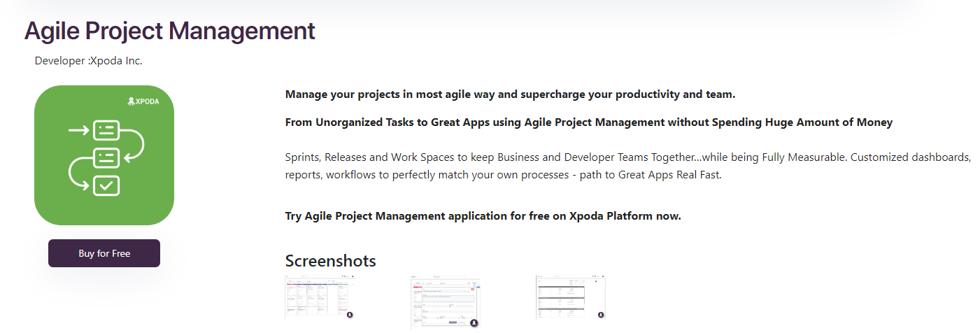Viewport: 980px width, 333px height.
Task: Open the green Agile Project Management app icon
Action: (104, 155)
